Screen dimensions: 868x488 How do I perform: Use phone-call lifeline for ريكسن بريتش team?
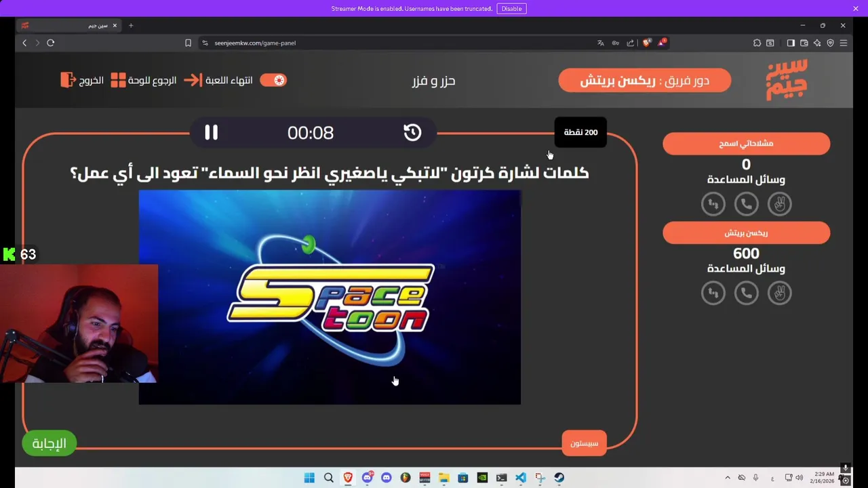(746, 293)
